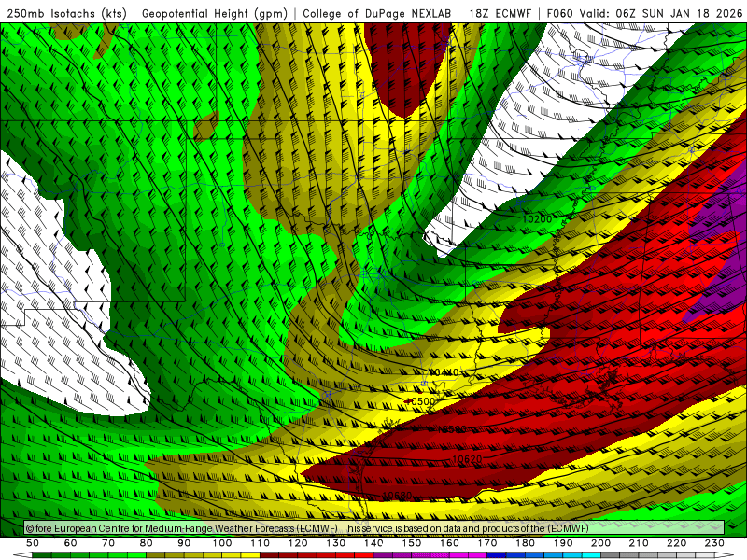Click the 'Geopotential Height (gpm)' title text
The width and height of the screenshot is (747, 560).
(215, 13)
